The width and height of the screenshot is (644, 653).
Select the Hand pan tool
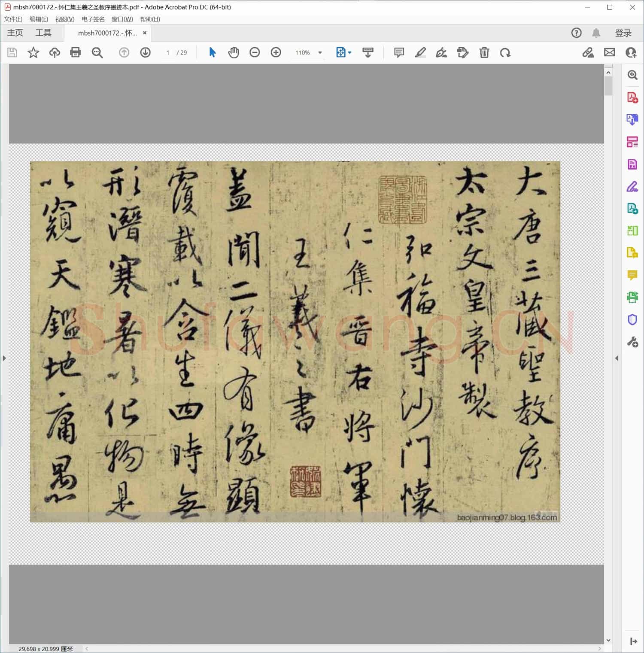(233, 52)
